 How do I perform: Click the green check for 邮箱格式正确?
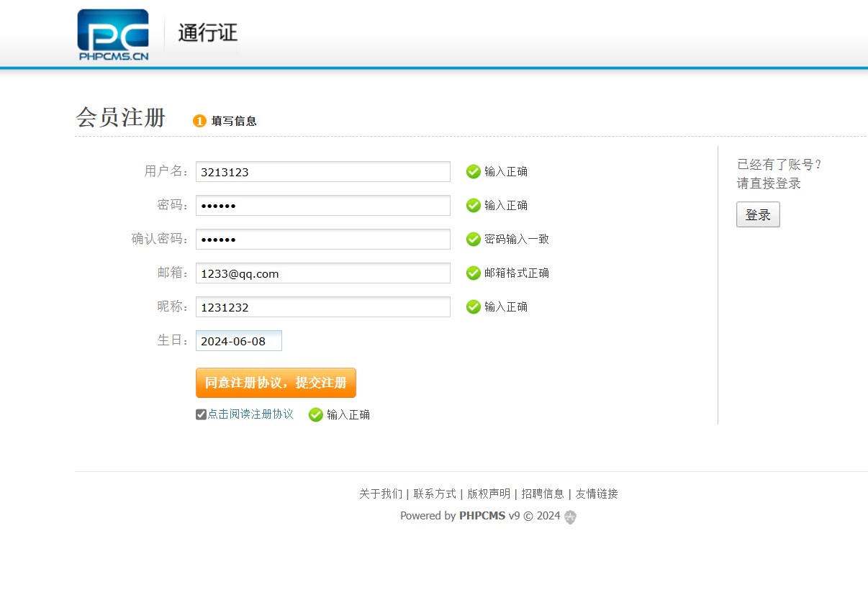pos(474,273)
